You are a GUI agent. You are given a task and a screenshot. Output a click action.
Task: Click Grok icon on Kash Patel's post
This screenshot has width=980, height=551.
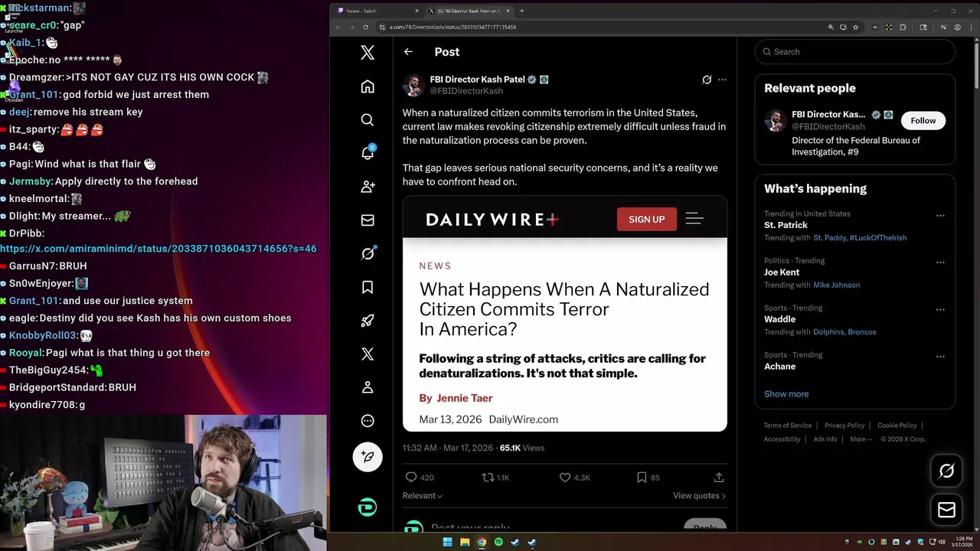tap(707, 80)
